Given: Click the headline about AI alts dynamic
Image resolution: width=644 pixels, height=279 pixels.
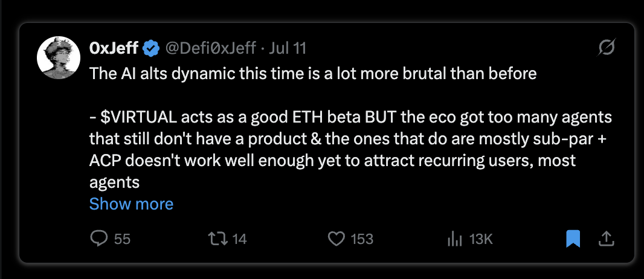Looking at the screenshot, I should 313,74.
